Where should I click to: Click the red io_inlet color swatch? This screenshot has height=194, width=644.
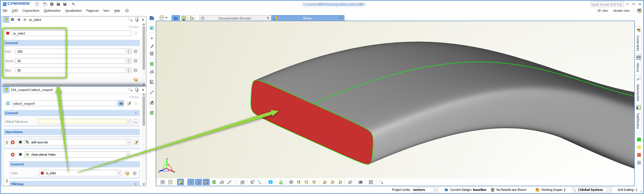(x=8, y=33)
